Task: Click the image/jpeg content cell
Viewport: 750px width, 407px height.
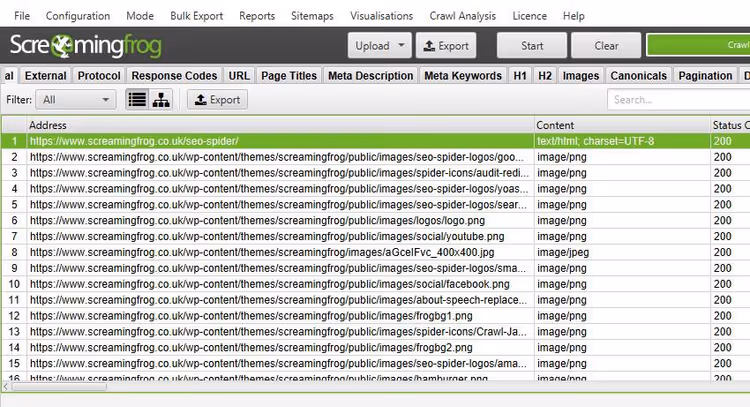Action: click(x=622, y=252)
